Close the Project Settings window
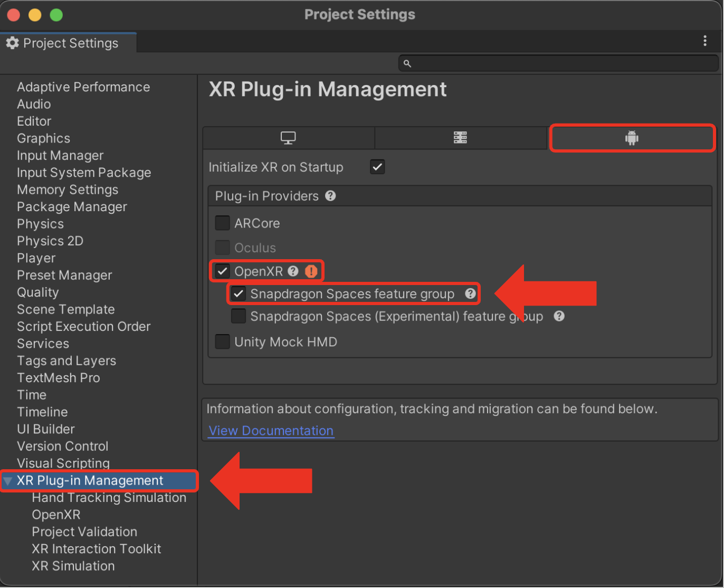 point(14,15)
